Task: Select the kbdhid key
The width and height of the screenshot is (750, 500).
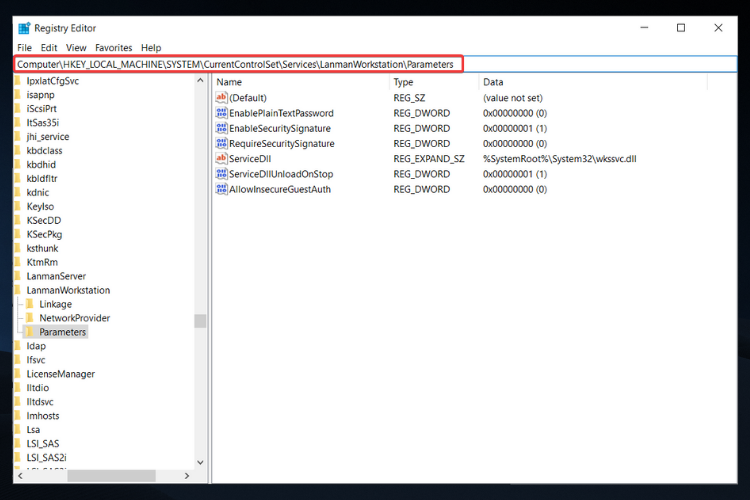Action: tap(41, 165)
